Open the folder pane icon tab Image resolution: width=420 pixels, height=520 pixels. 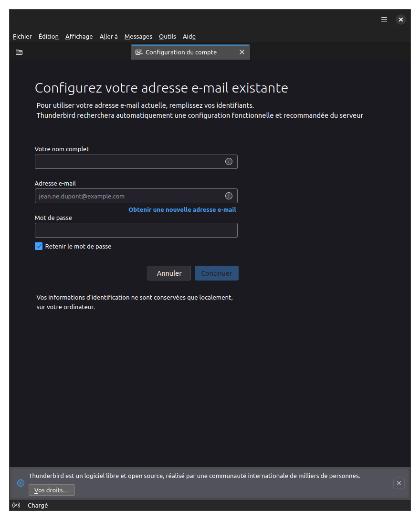(19, 52)
